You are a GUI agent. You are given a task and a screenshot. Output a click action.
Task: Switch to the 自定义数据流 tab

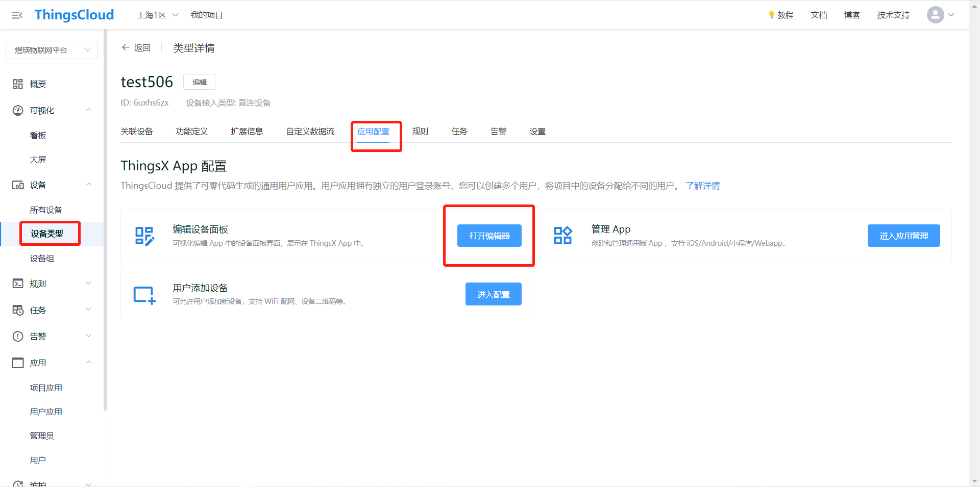point(310,132)
